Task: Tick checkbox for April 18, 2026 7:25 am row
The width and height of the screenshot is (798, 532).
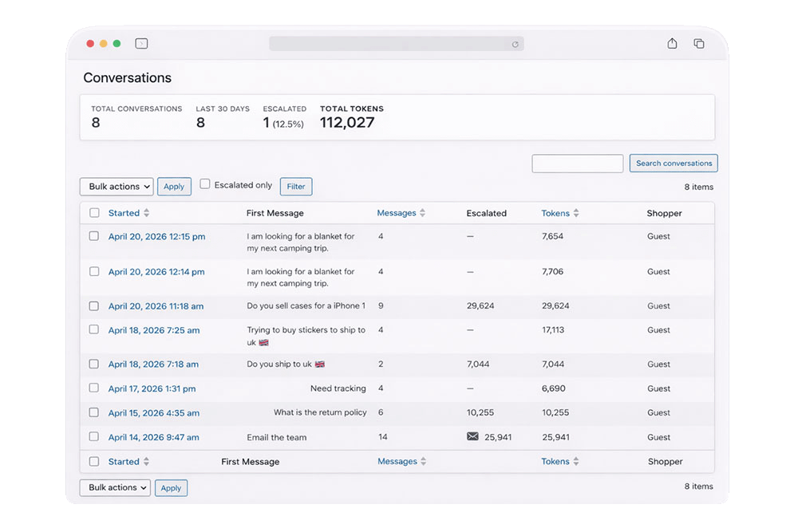Action: 94,329
